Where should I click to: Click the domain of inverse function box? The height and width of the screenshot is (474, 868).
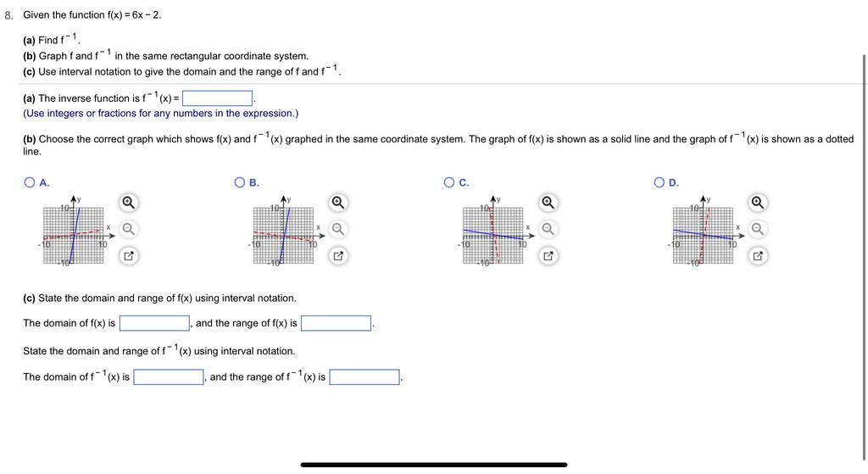pyautogui.click(x=169, y=377)
